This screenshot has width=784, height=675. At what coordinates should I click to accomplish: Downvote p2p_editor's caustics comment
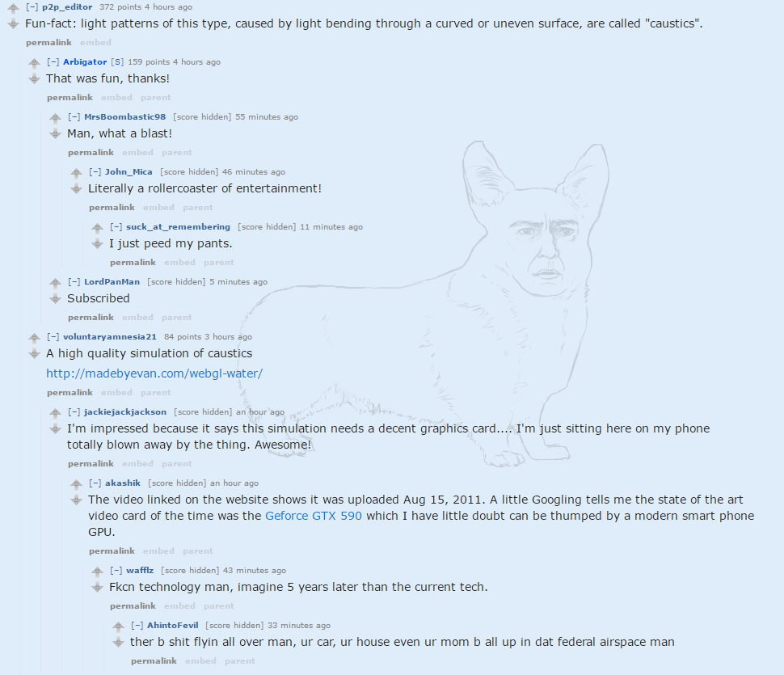pos(14,23)
